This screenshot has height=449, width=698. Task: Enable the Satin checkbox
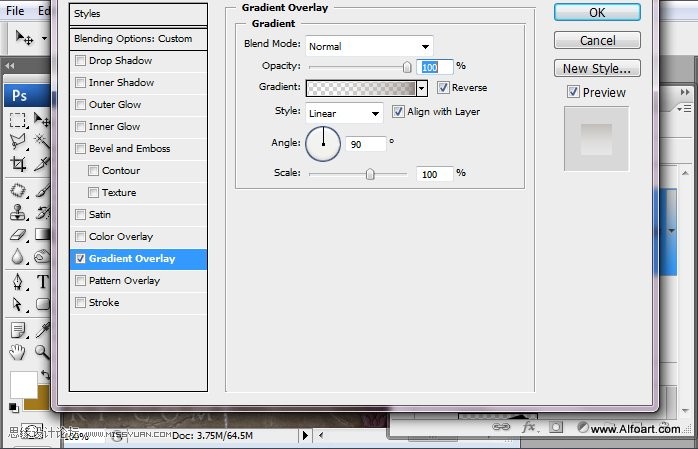click(x=81, y=214)
